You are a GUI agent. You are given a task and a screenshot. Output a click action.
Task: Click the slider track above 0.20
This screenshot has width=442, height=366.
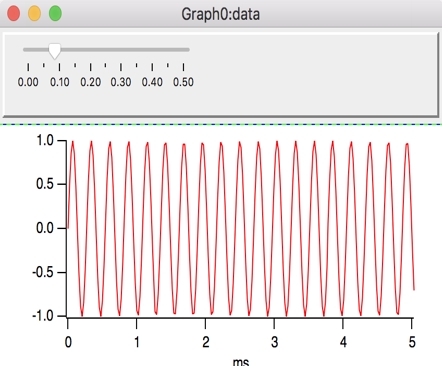(x=90, y=50)
